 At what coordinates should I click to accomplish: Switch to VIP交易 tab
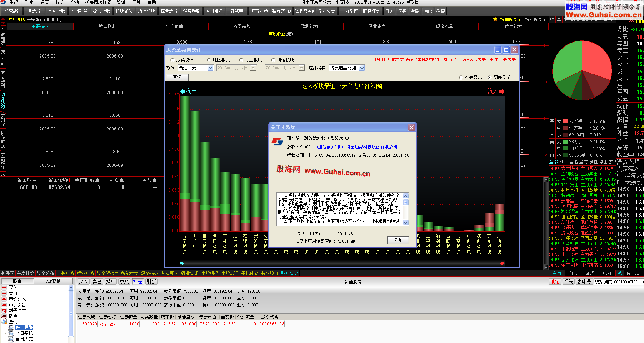point(53,281)
